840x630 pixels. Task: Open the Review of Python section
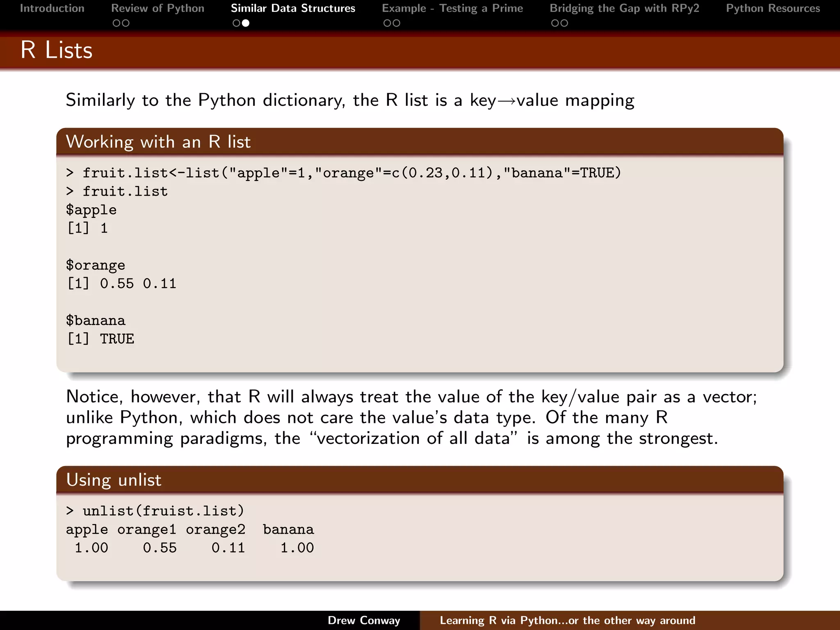click(157, 8)
